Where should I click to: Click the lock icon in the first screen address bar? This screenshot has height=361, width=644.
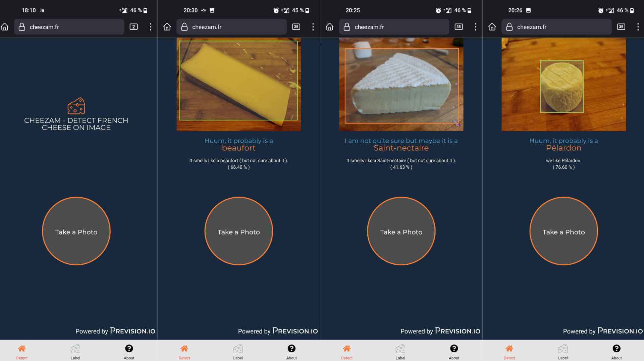coord(22,27)
